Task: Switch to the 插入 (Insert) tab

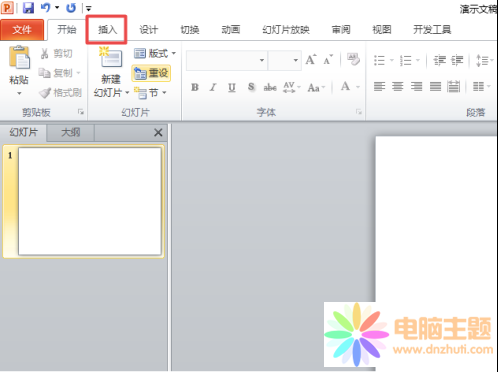Action: coord(107,30)
